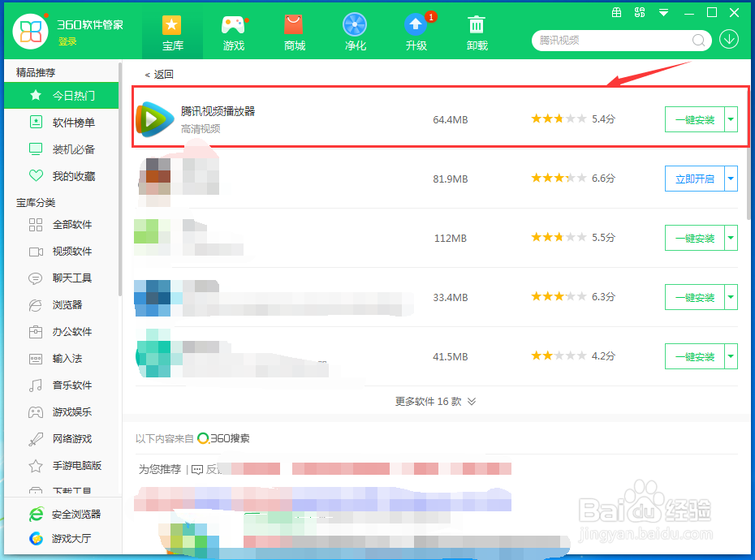Click the 高清视频 subtitle text

(x=201, y=128)
